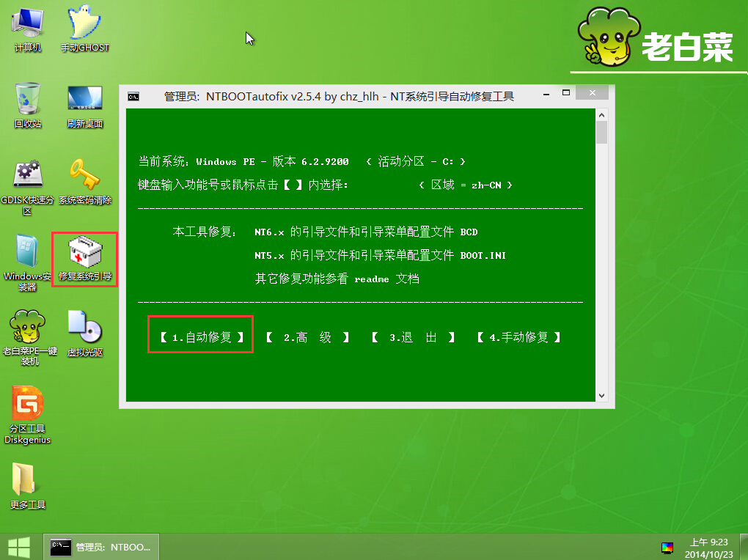Image resolution: width=748 pixels, height=560 pixels.
Task: Click the console window system menu icon
Action: [x=133, y=97]
